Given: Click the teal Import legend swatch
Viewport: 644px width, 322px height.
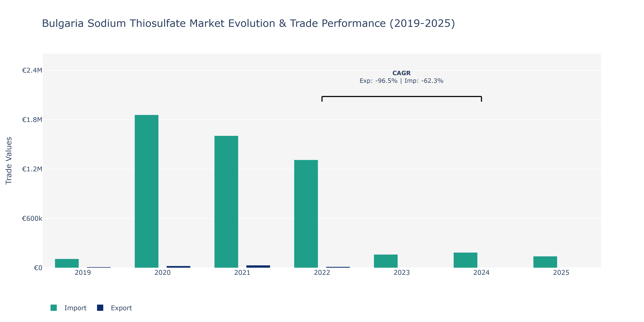Looking at the screenshot, I should (x=54, y=308).
